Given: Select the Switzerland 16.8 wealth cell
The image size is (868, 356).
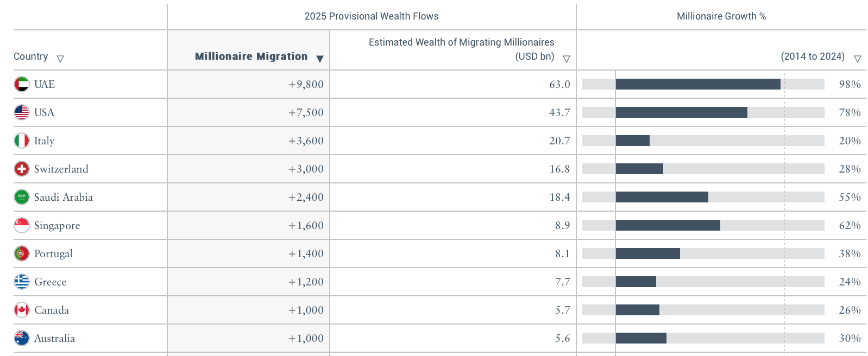Looking at the screenshot, I should 559,169.
